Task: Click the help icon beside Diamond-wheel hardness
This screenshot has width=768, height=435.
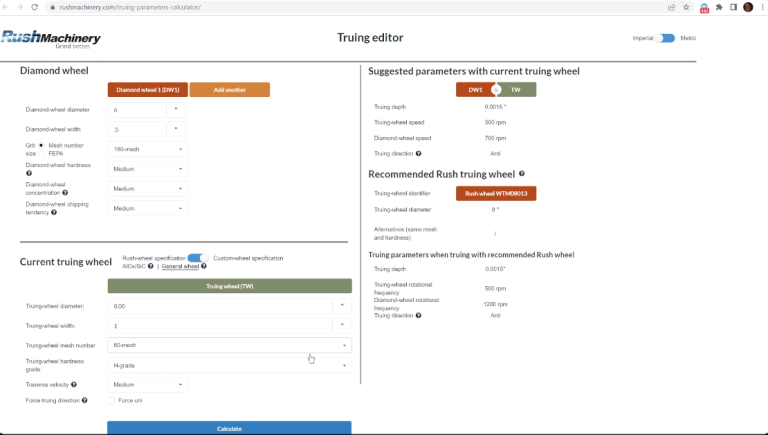Action: click(x=29, y=173)
